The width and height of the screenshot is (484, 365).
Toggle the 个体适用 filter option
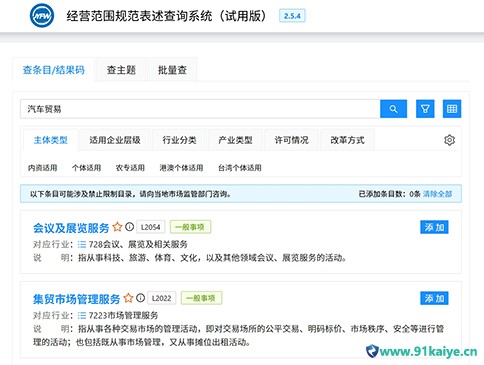click(86, 168)
